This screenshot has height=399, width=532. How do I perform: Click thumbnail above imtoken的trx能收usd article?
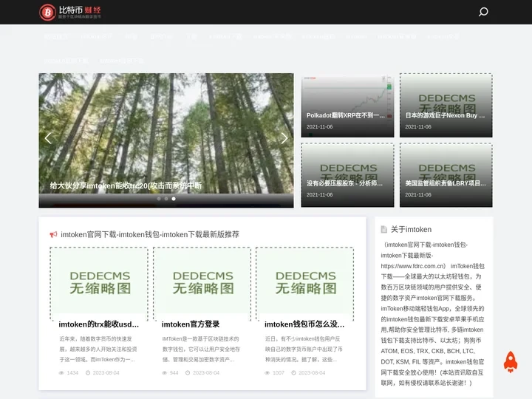[99, 283]
